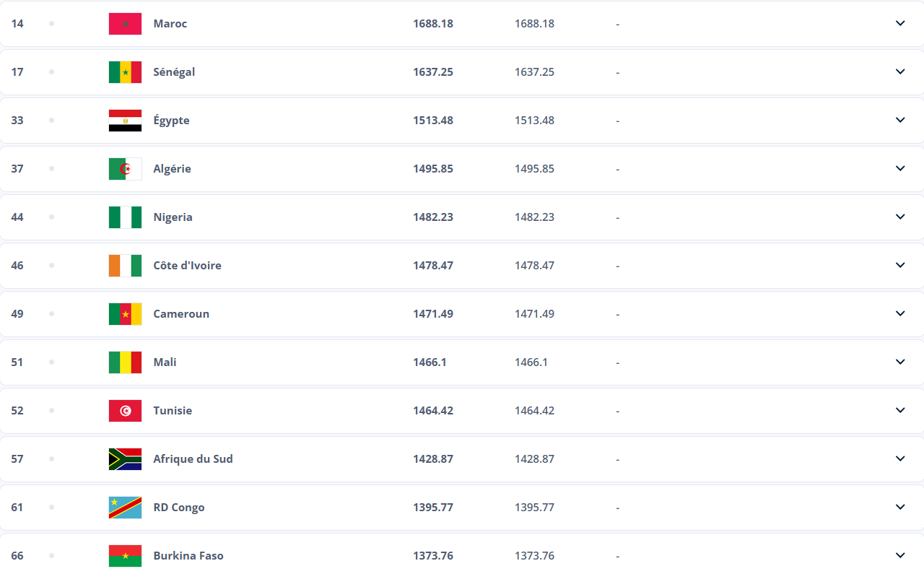Click the Burkina Faso team name
Screen dimensions: 924x574
tap(188, 556)
